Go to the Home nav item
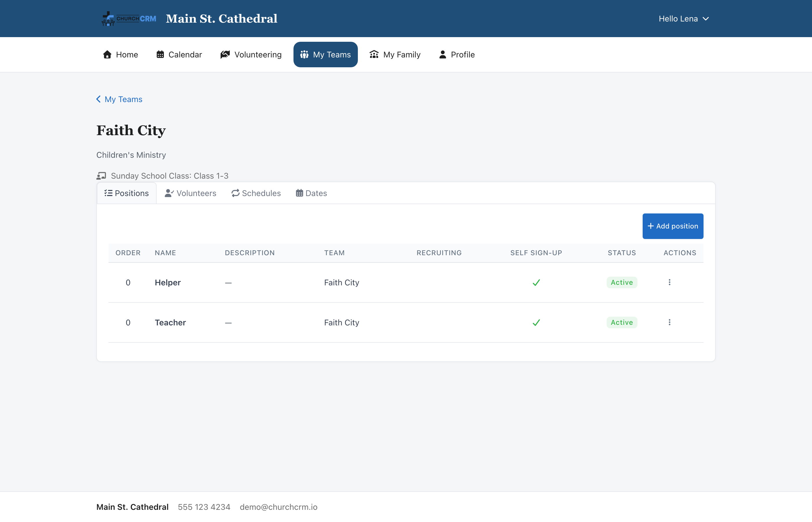 pyautogui.click(x=120, y=55)
